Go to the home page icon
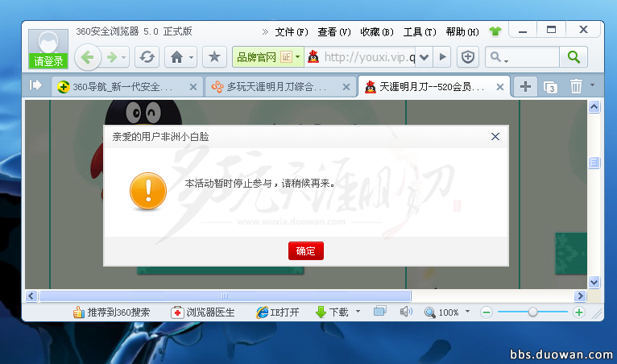This screenshot has height=364, width=617. pyautogui.click(x=176, y=57)
